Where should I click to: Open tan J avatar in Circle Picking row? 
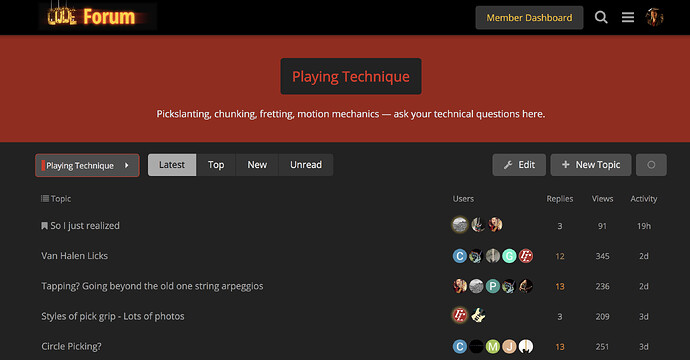[509, 346]
